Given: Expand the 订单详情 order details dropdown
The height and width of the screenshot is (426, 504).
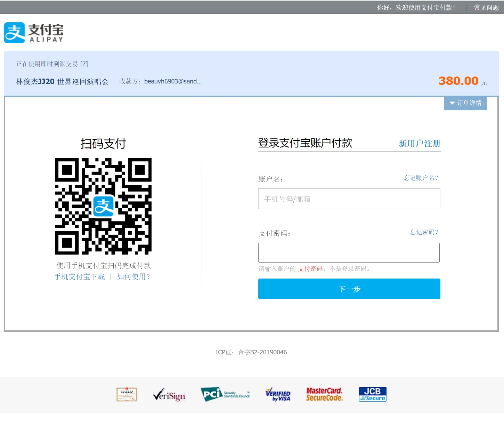Looking at the screenshot, I should pyautogui.click(x=465, y=103).
